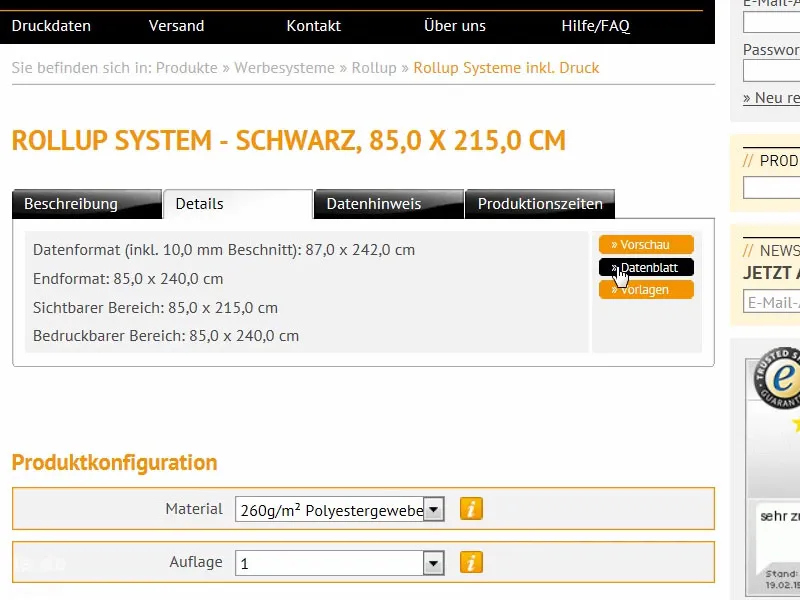Click the Vorlagen button

(x=646, y=290)
